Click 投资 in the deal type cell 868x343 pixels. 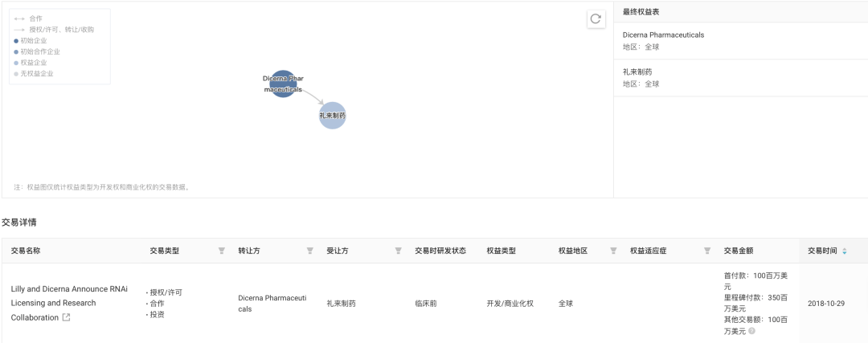(158, 314)
